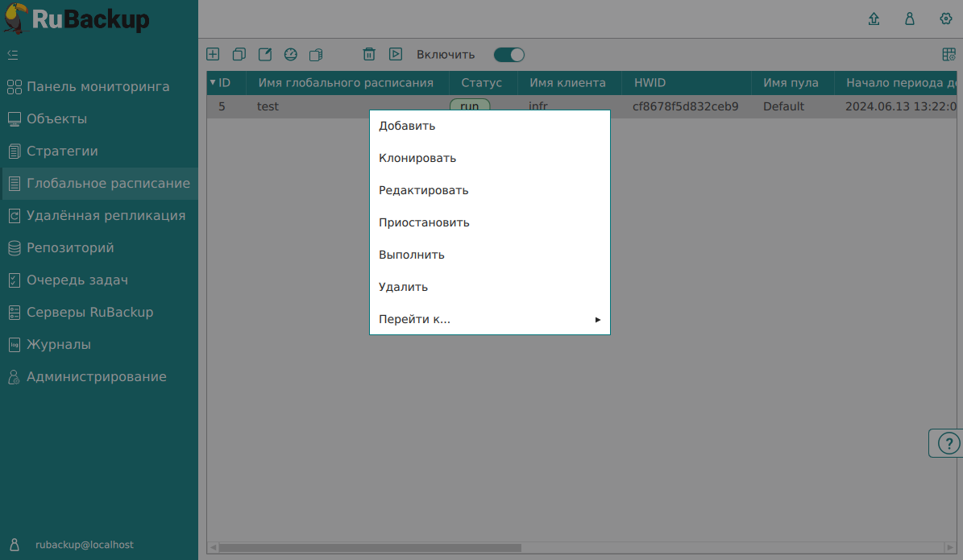
Task: Choose Клонировать from the context menu
Action: (417, 159)
